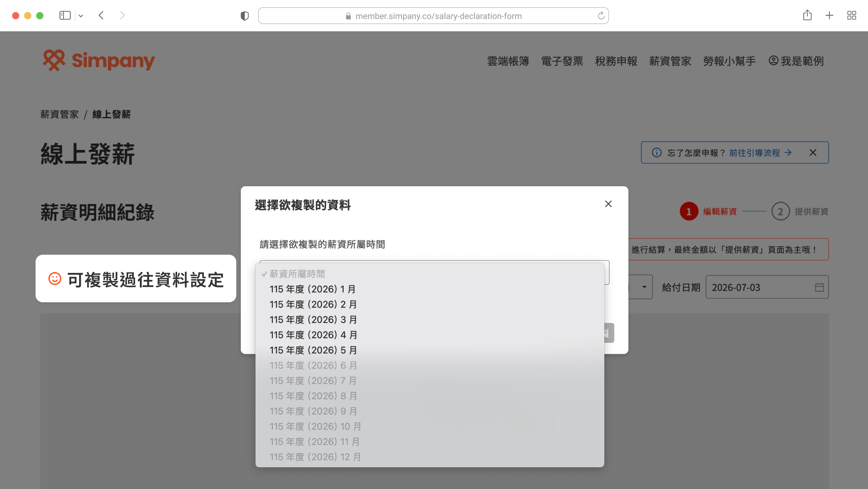Open a new browser tab
The image size is (868, 489).
point(829,15)
